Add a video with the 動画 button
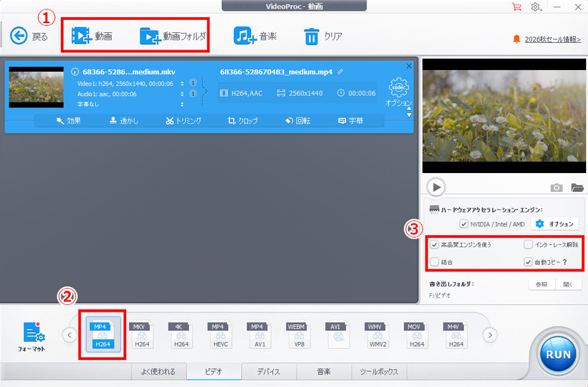Image resolution: width=588 pixels, height=387 pixels. [x=92, y=36]
